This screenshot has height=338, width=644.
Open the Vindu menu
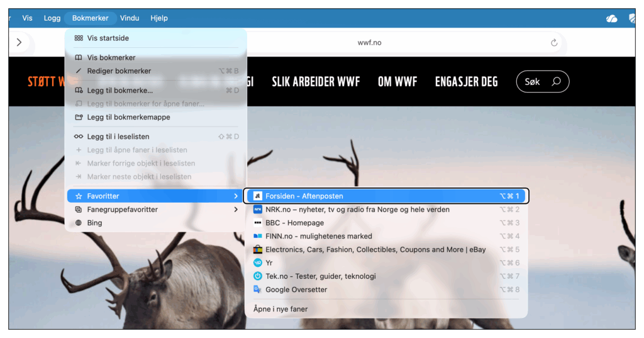click(x=130, y=18)
